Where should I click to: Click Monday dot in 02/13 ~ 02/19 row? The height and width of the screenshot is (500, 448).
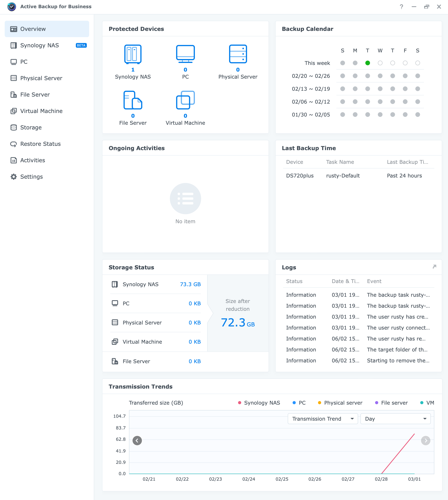355,89
